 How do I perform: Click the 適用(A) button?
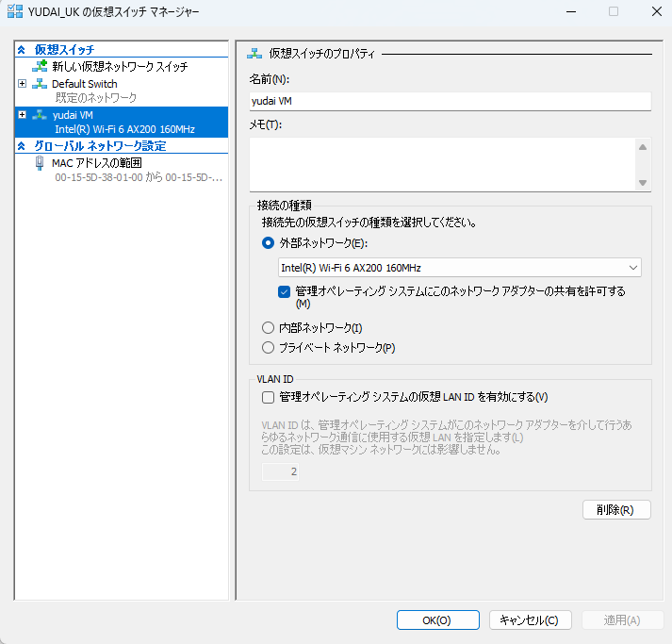coord(621,620)
